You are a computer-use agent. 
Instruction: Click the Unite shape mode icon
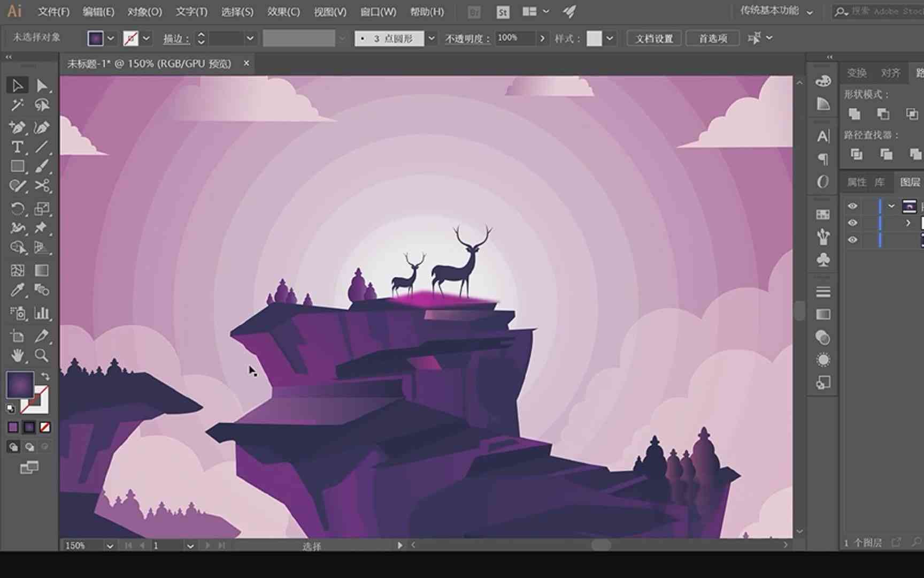(854, 113)
